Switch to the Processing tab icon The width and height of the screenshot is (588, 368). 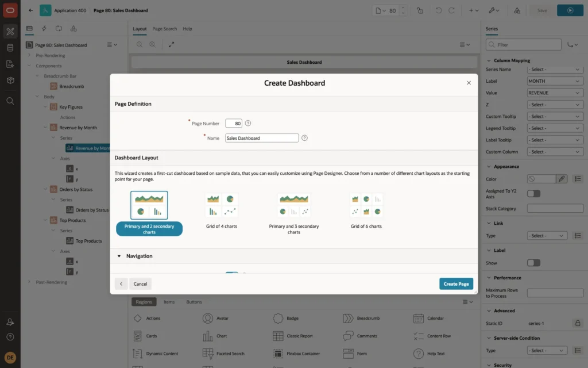tap(59, 29)
